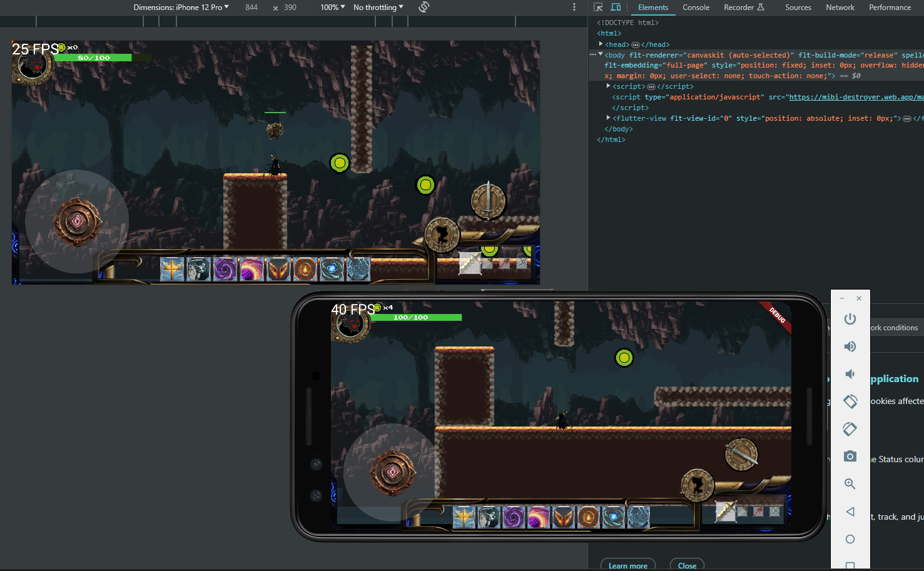
Task: Open 100% zoom dropdown
Action: coord(332,7)
